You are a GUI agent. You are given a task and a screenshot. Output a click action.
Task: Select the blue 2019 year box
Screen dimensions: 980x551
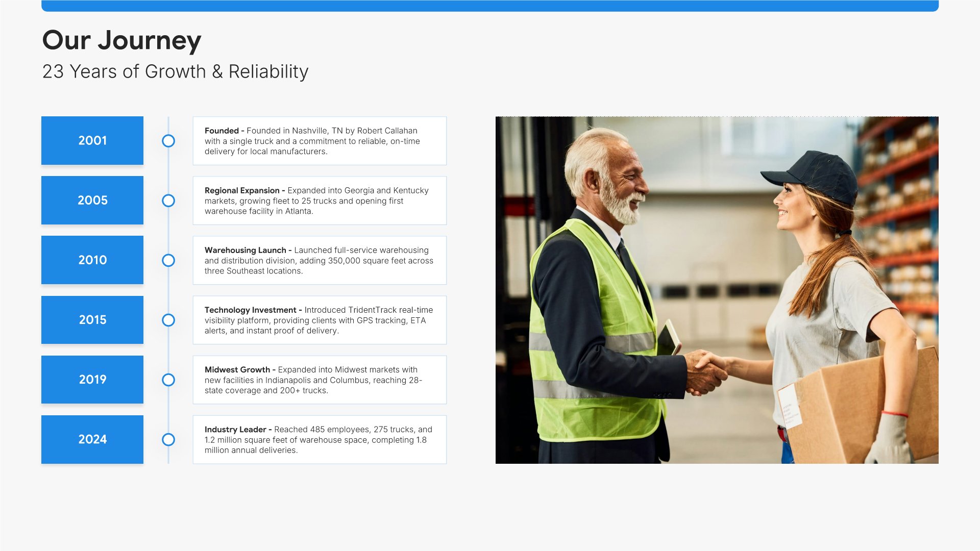(x=92, y=380)
